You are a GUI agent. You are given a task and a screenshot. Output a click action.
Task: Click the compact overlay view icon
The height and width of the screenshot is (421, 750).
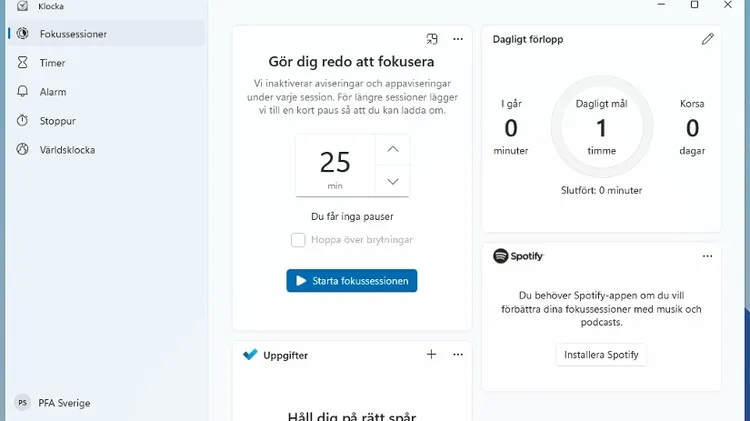[432, 39]
